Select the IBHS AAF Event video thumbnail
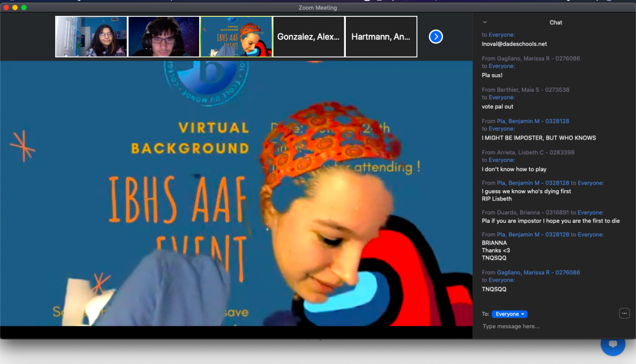The height and width of the screenshot is (364, 636). click(237, 37)
